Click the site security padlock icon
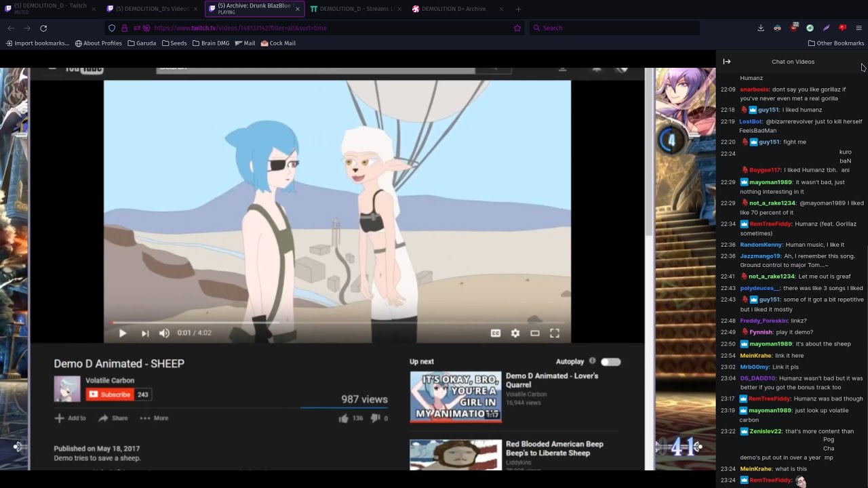This screenshot has width=868, height=488. pos(124,28)
